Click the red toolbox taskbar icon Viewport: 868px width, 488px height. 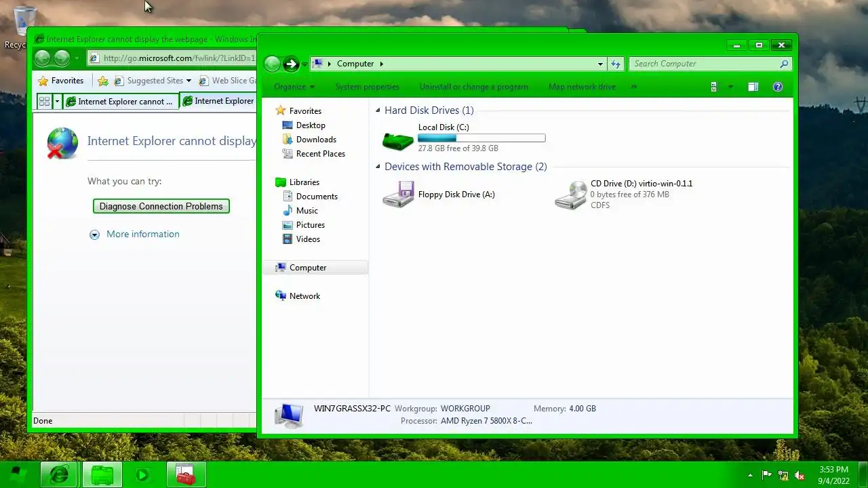click(185, 474)
